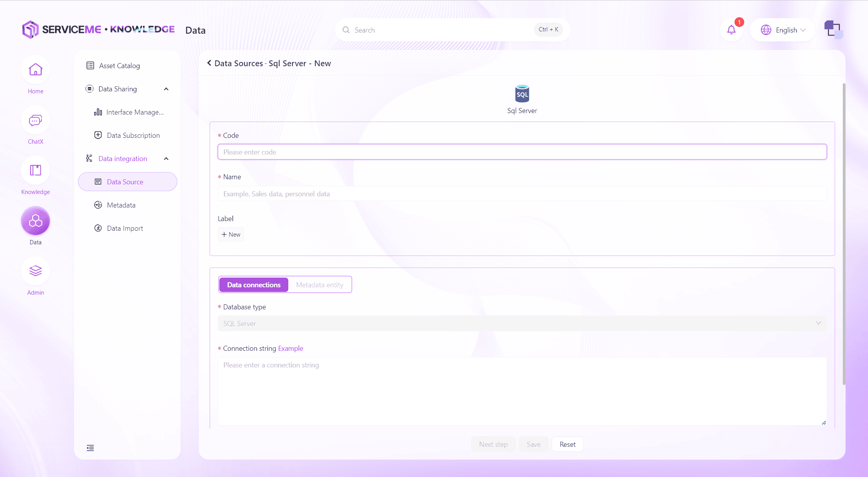This screenshot has width=868, height=477.
Task: Click the notification count badge
Action: [739, 22]
